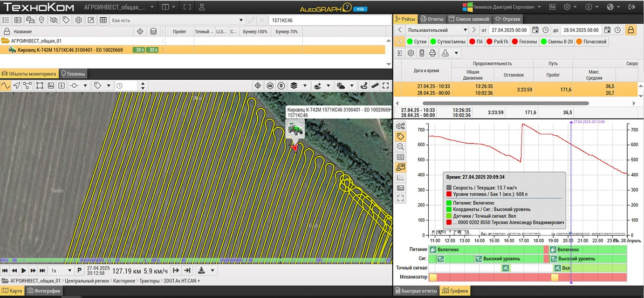Click the track playback timeline bar

coord(196,260)
